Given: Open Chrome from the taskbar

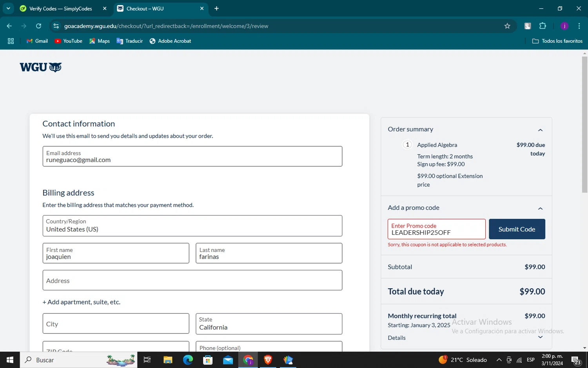Looking at the screenshot, I should (x=248, y=360).
